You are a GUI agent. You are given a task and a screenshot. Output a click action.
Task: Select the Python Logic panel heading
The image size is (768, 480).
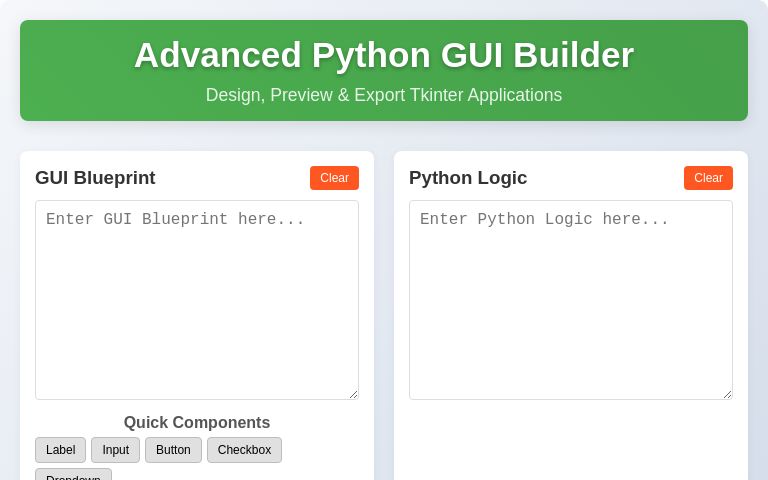[468, 178]
